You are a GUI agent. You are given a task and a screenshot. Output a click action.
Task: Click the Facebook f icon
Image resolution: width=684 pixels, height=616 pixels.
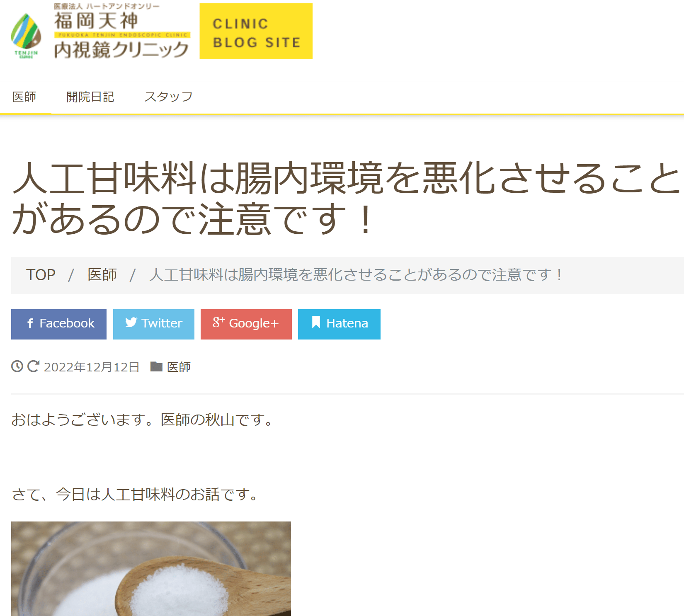coord(30,323)
